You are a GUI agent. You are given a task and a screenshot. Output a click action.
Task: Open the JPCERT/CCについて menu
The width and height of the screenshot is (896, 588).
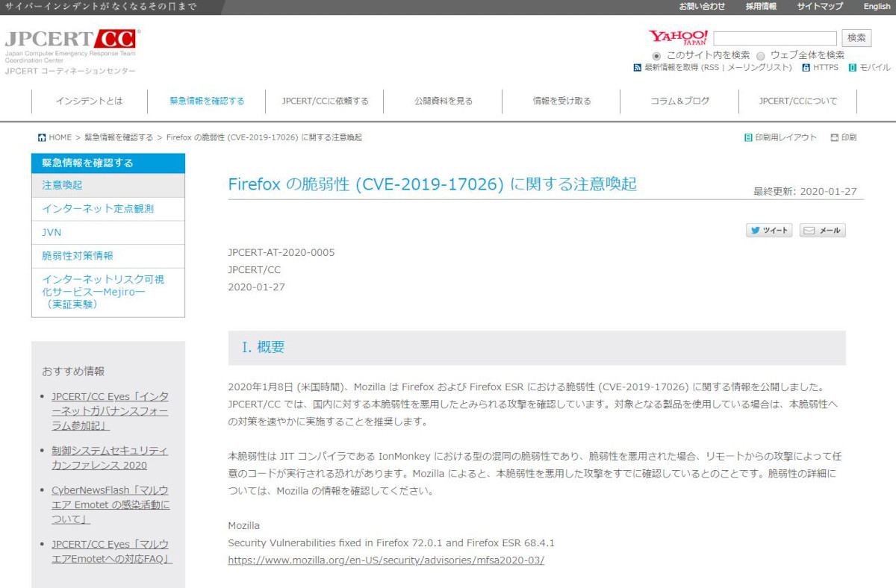(x=798, y=101)
